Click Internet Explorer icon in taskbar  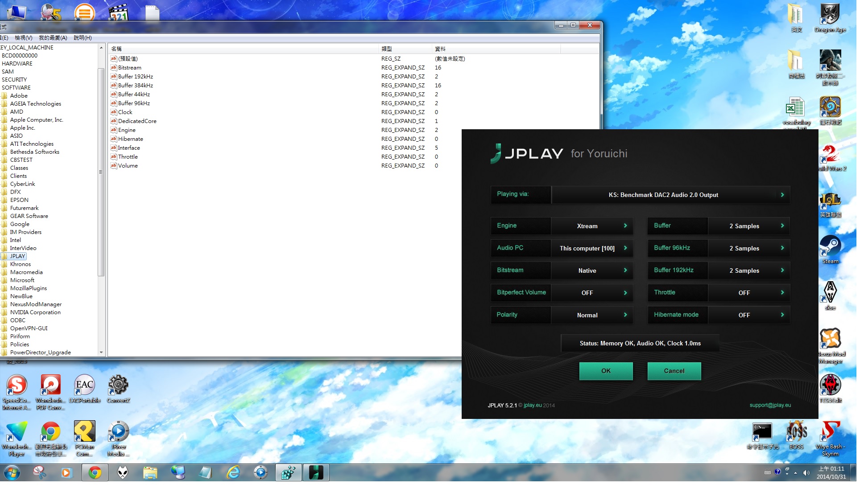coord(233,472)
